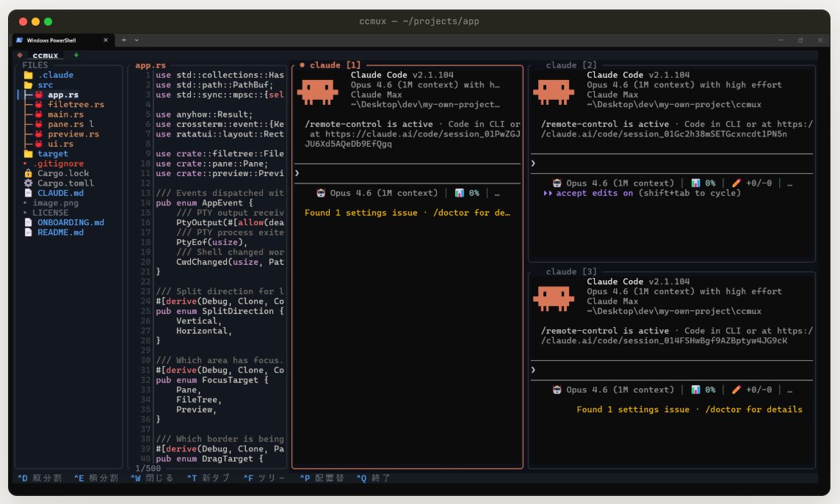Click the document icon next to README.md

coord(29,233)
